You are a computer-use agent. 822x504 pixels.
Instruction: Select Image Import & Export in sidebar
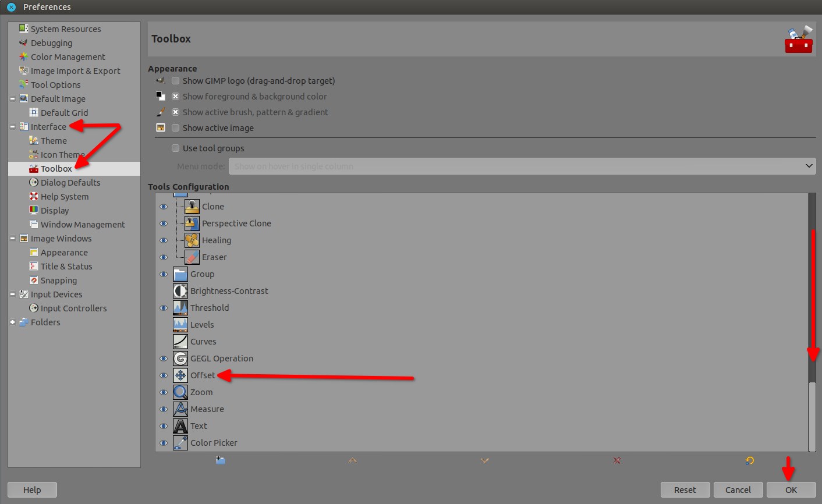[76, 71]
